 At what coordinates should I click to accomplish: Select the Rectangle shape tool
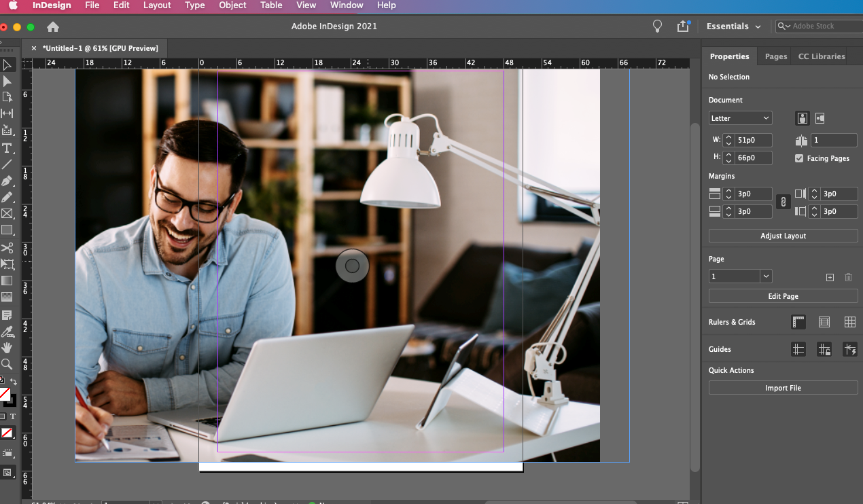7,230
